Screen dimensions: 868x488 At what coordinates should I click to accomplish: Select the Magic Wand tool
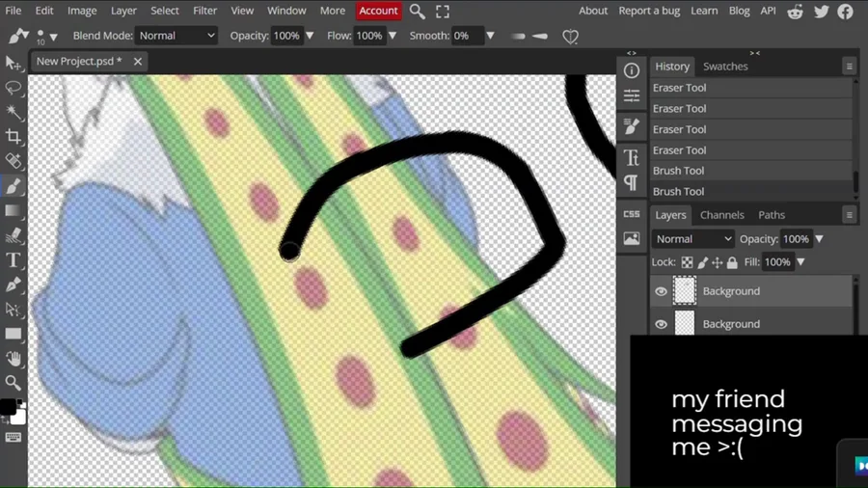click(13, 112)
